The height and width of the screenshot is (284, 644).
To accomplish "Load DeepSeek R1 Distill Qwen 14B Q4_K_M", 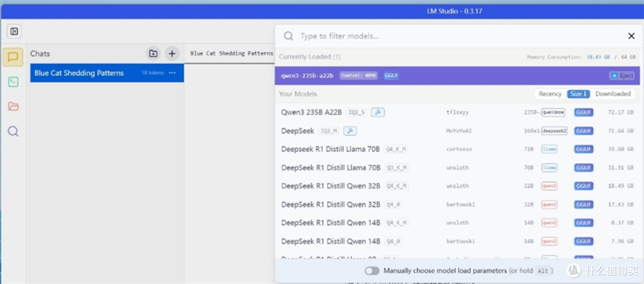I will point(457,223).
